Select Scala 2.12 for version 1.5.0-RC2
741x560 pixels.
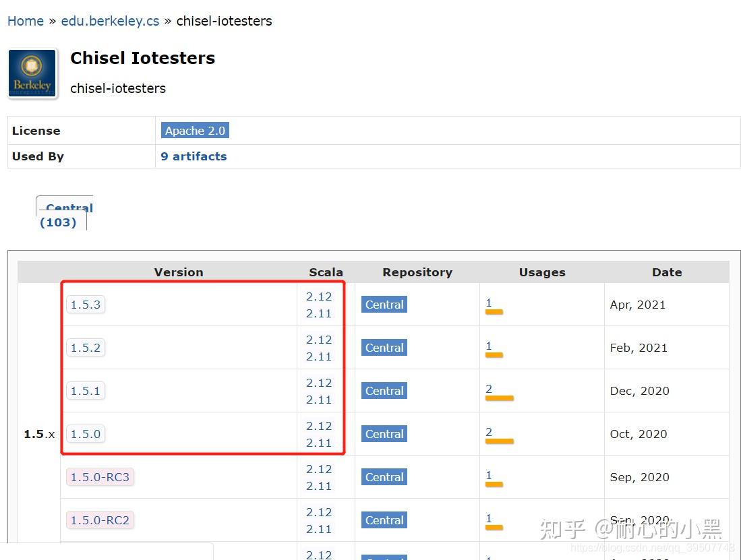[x=319, y=512]
